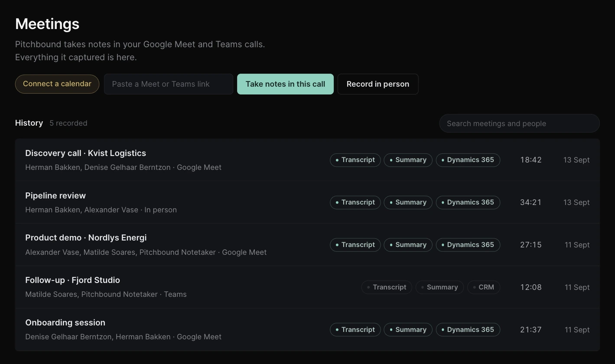Open the Onboarding session meeting

(x=307, y=330)
